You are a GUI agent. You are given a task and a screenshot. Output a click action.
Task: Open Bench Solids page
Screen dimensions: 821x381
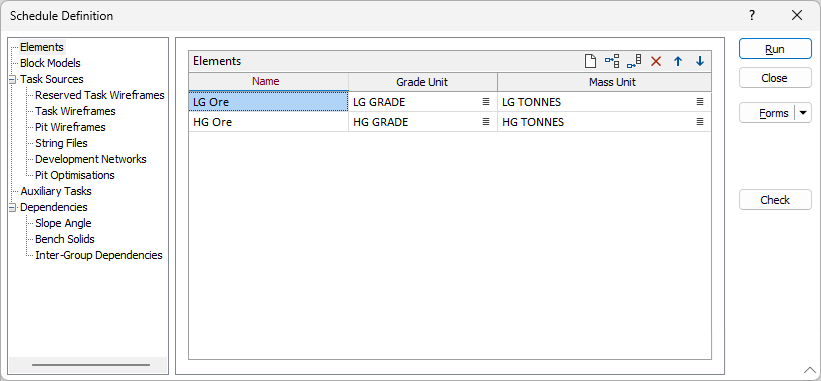click(x=65, y=239)
